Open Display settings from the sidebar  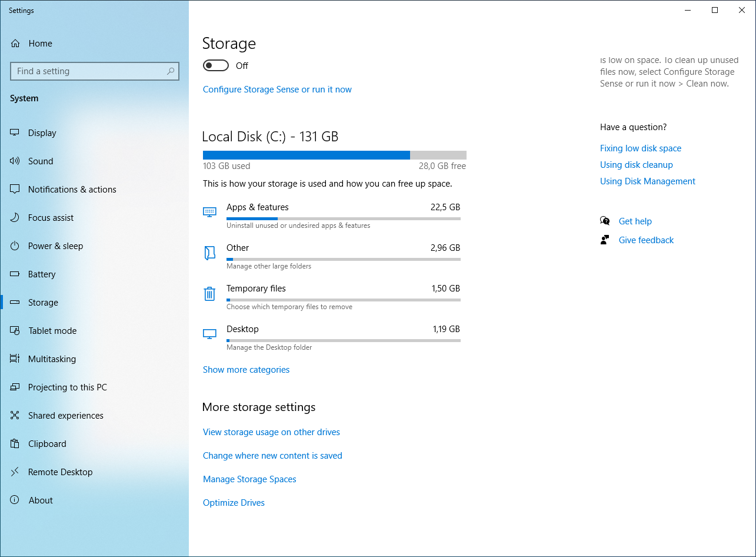[41, 132]
